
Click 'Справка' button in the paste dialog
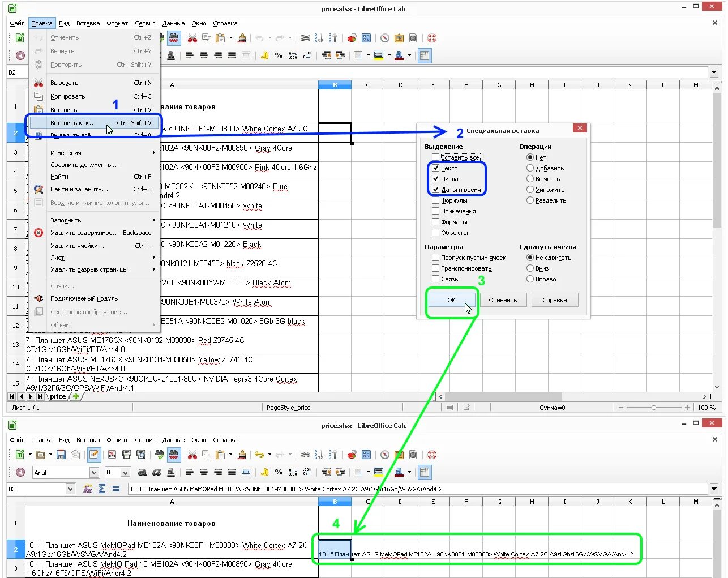[x=555, y=300]
